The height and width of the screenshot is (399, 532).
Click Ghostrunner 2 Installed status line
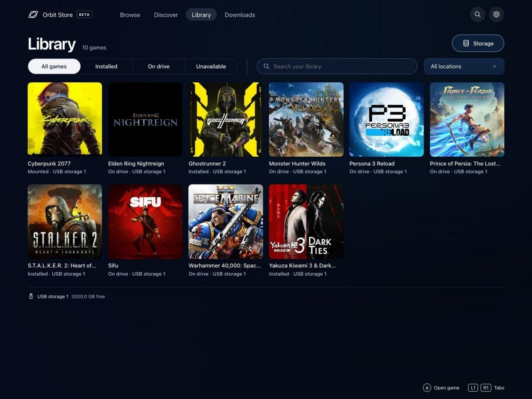tap(217, 172)
